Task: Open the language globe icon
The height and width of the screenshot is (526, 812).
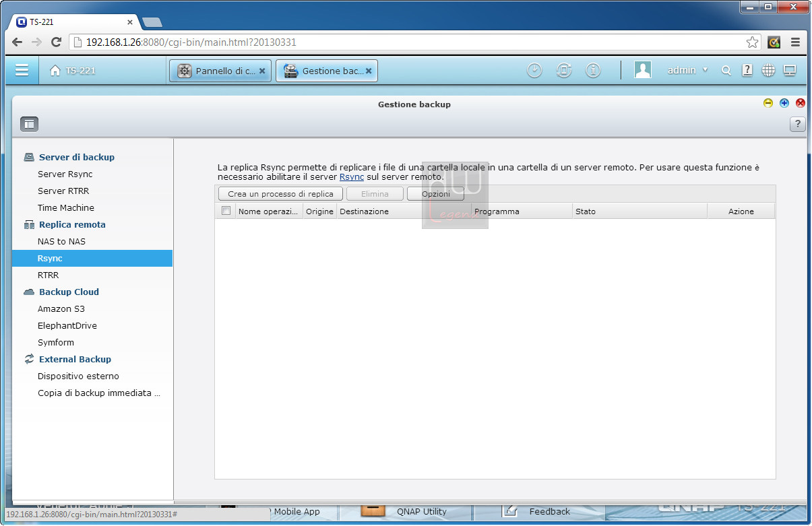Action: click(x=768, y=70)
